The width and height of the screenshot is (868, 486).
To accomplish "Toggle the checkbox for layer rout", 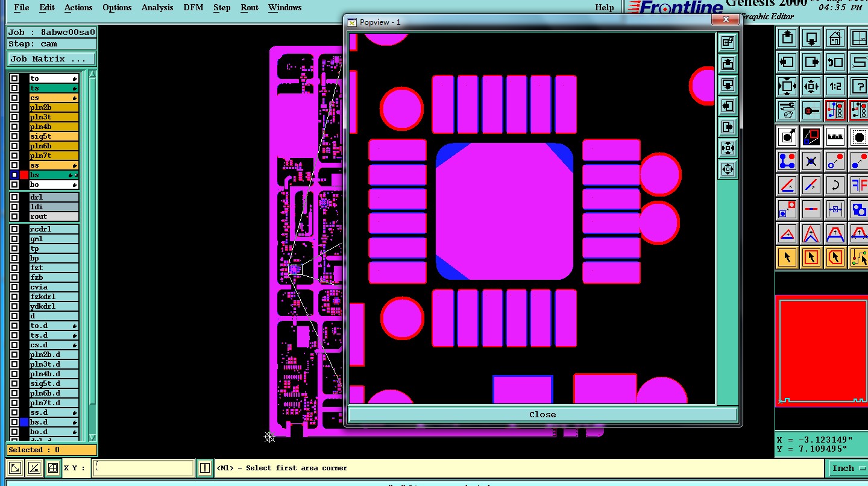I will (14, 216).
